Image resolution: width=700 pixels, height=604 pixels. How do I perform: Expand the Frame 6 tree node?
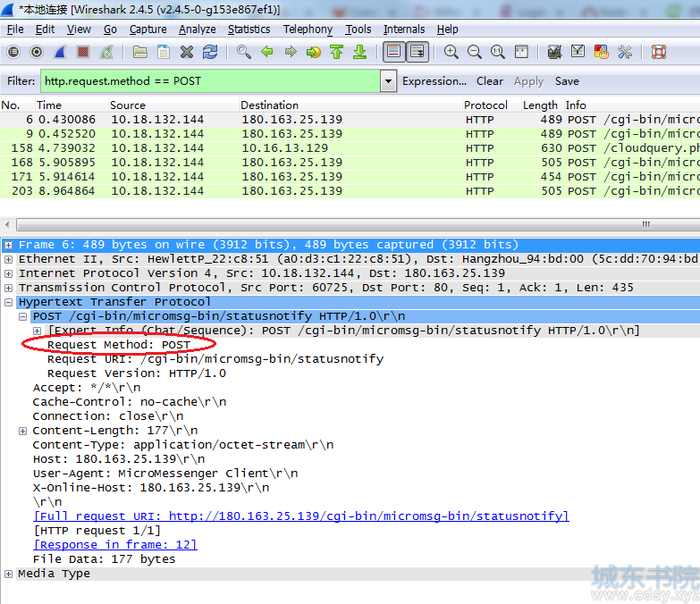pyautogui.click(x=8, y=245)
